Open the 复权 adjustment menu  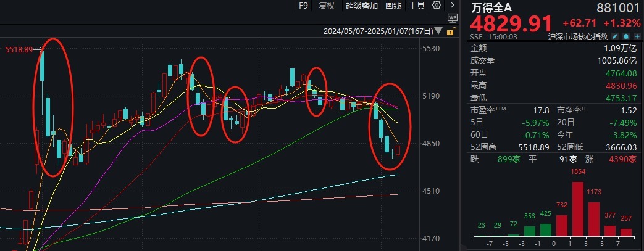(x=327, y=6)
